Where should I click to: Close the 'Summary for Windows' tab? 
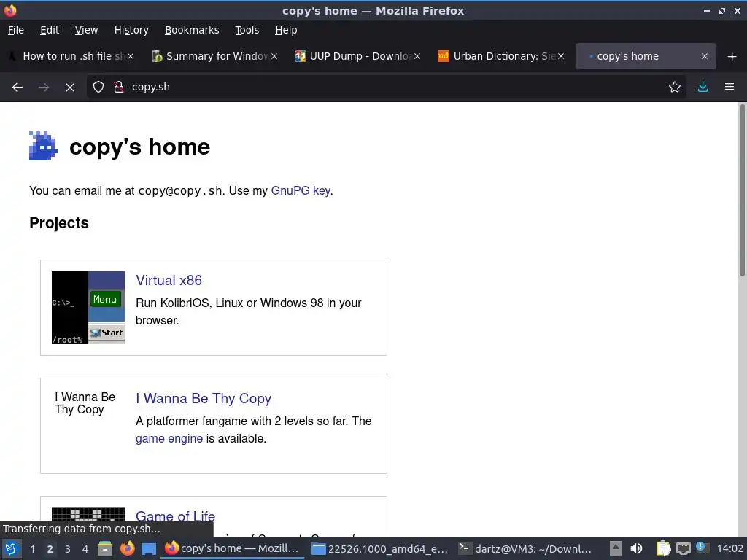pos(274,57)
